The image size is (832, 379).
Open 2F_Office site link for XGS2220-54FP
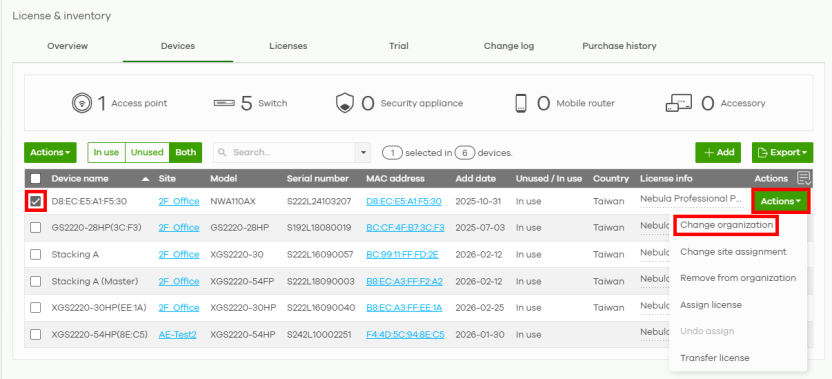(x=179, y=281)
